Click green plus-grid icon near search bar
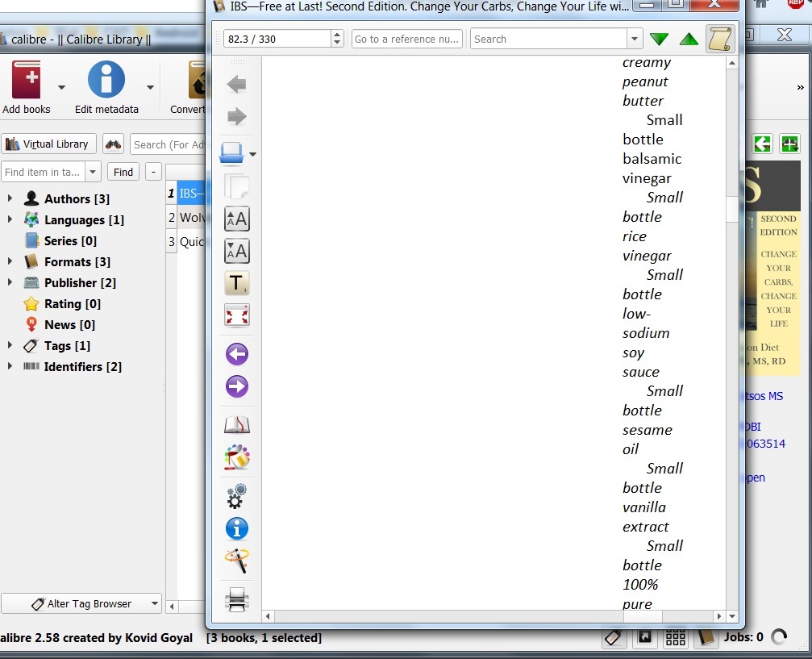This screenshot has height=659, width=812. [x=789, y=144]
